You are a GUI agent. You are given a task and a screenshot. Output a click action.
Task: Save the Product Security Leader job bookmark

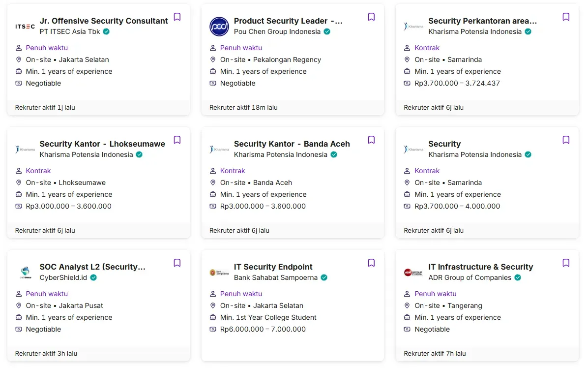point(371,17)
